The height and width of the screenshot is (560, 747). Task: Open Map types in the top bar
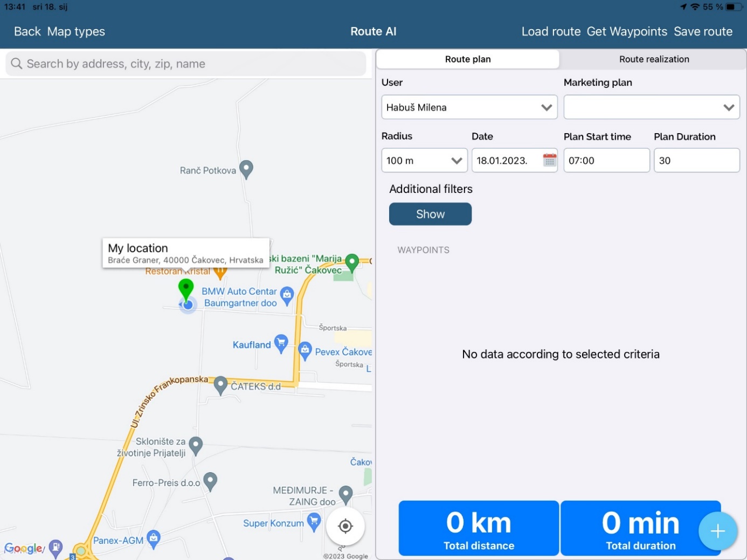(x=76, y=32)
